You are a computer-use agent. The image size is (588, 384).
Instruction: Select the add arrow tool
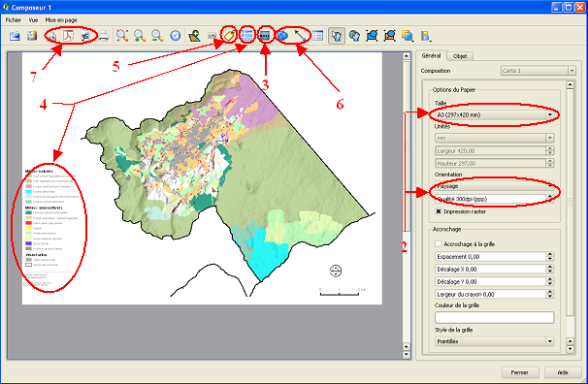(300, 36)
